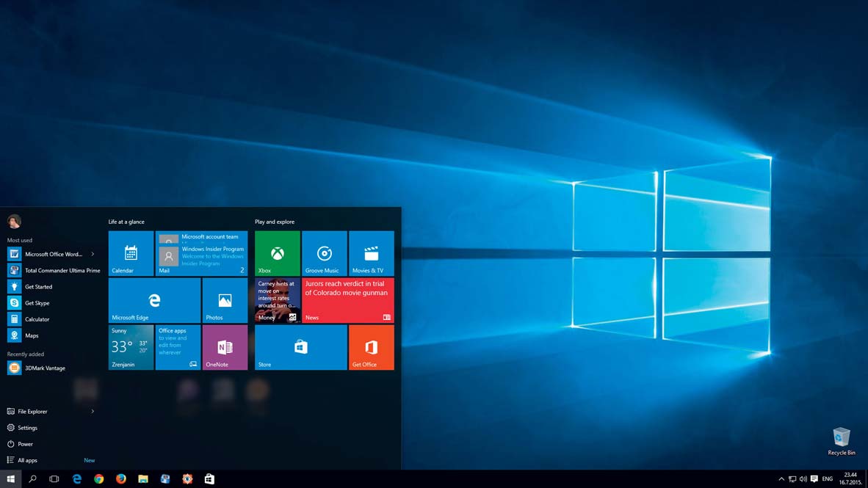Click the Get Office tile
This screenshot has width=868, height=488.
[x=372, y=347]
